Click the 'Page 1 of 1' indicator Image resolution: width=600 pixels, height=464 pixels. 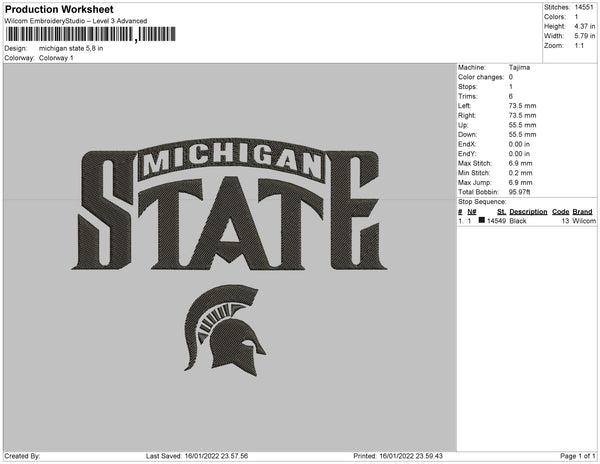[578, 456]
